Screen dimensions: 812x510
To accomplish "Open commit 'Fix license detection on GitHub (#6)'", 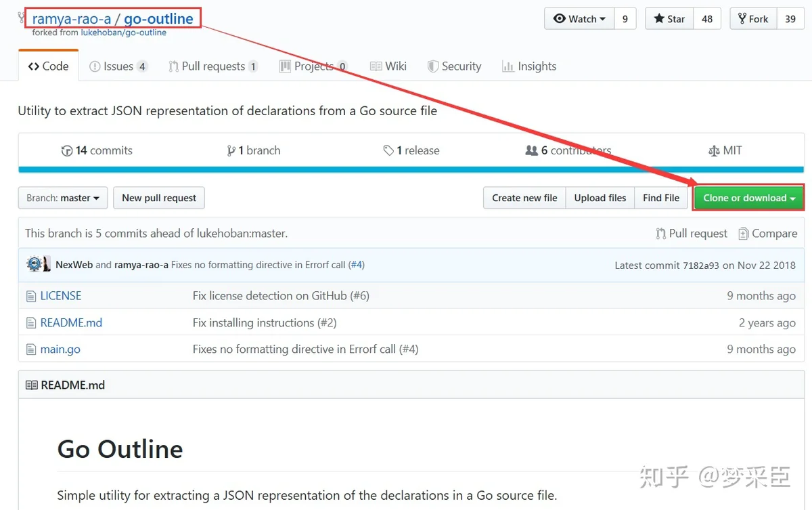I will [281, 296].
